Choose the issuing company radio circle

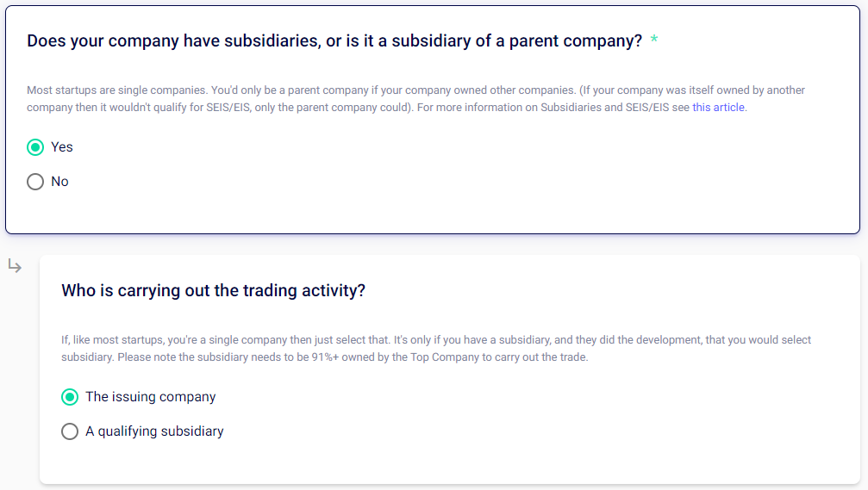70,397
